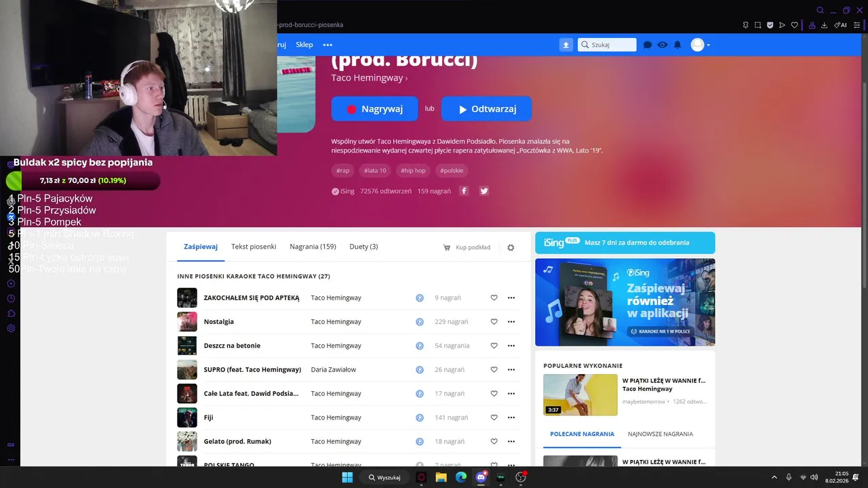Share the song via Facebook icon

pos(465,191)
